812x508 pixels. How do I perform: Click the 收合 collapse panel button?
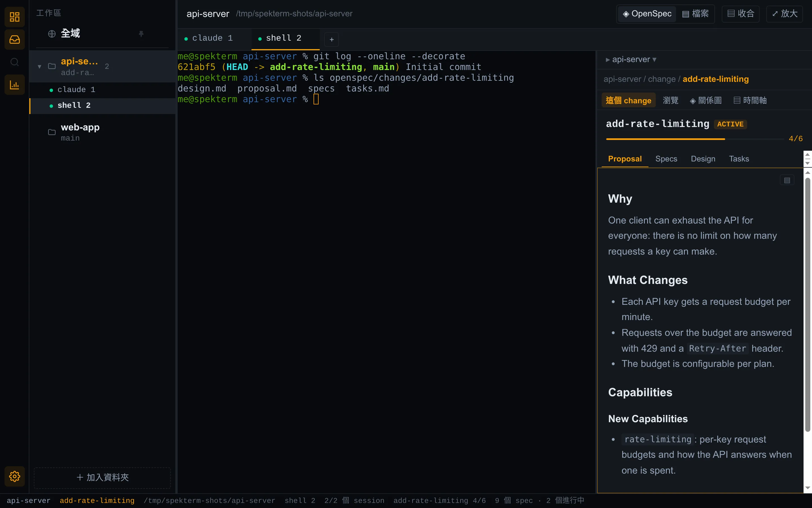click(741, 14)
